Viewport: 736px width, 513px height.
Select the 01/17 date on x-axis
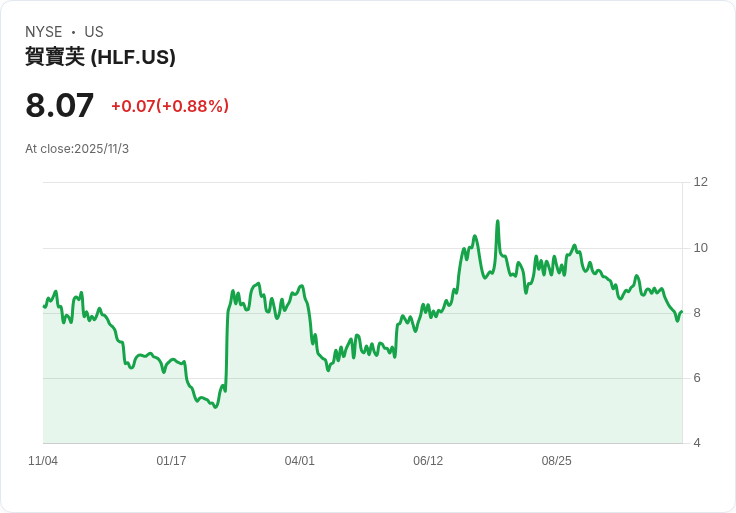click(171, 461)
